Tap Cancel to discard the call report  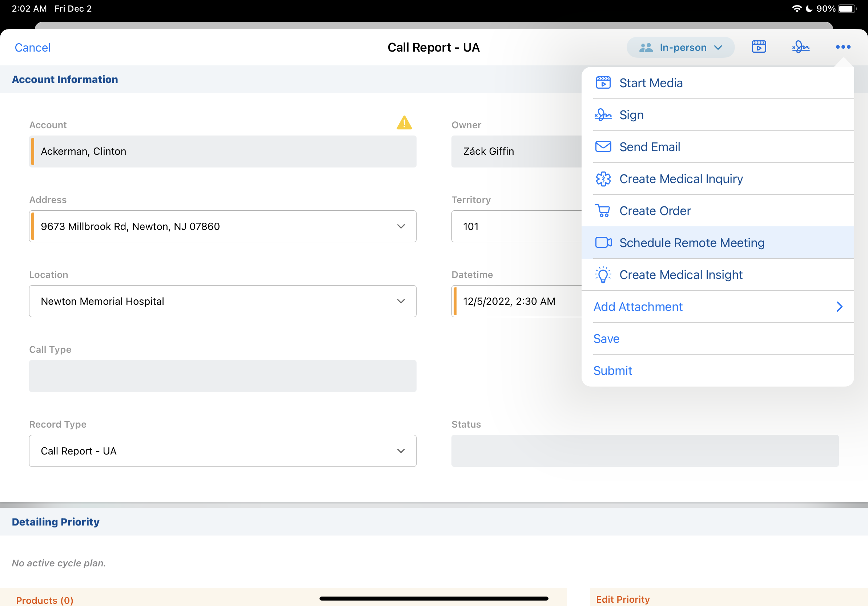(32, 48)
